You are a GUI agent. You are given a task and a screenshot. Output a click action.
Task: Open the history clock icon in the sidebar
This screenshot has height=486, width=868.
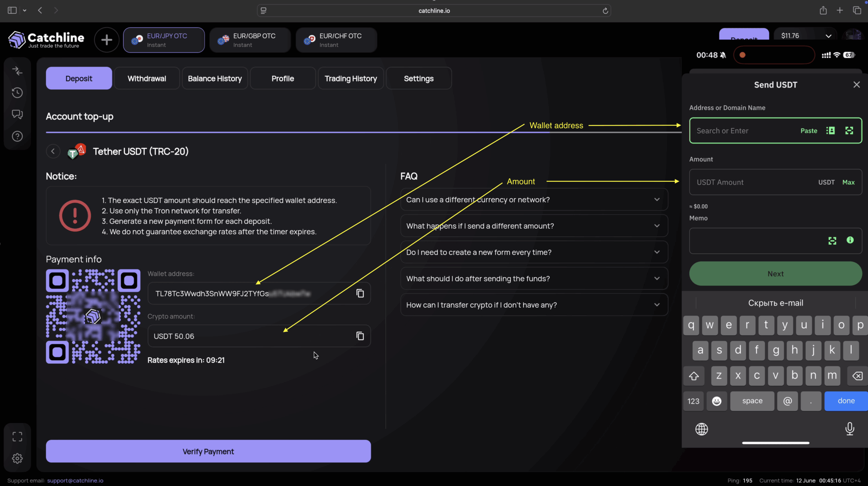(x=17, y=93)
